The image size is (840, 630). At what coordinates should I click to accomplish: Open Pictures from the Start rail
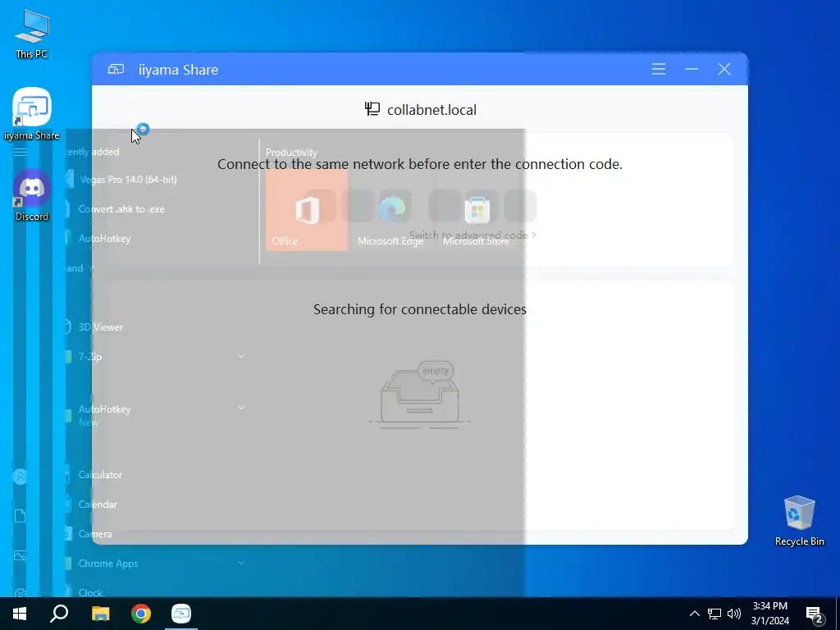(21, 555)
